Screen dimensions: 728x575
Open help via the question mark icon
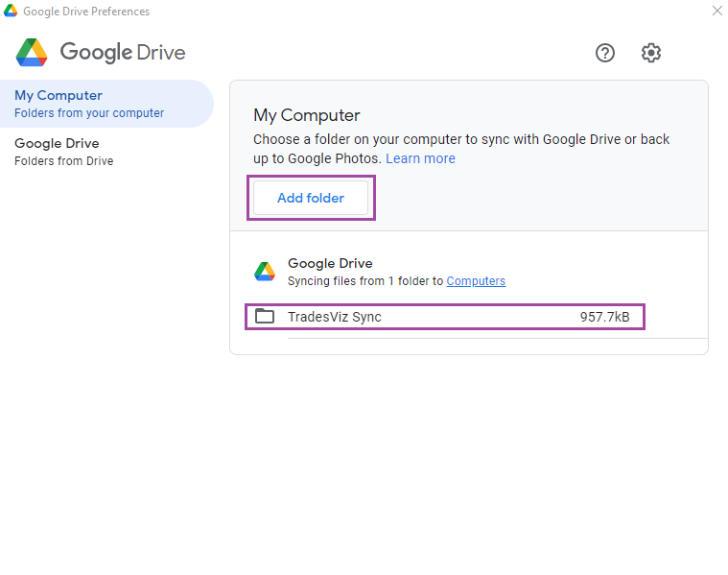click(x=604, y=53)
